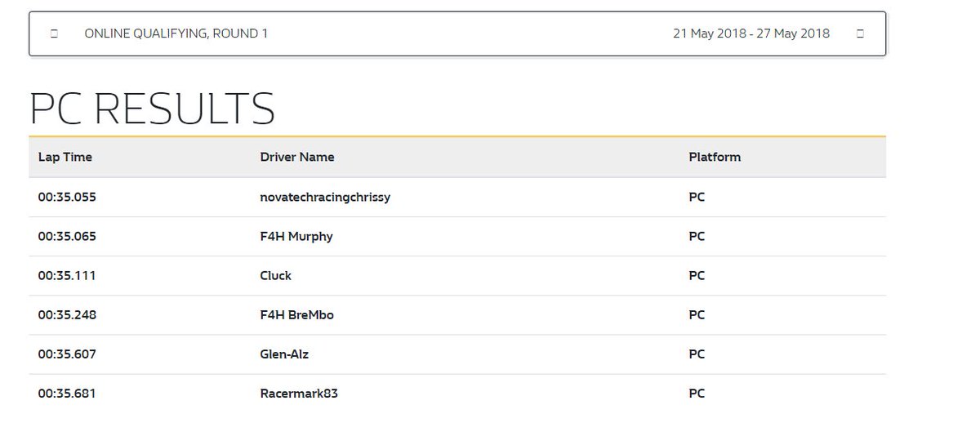The height and width of the screenshot is (445, 980).
Task: Click the date range 21 May 2018 - 27 May 2018
Action: pos(751,33)
